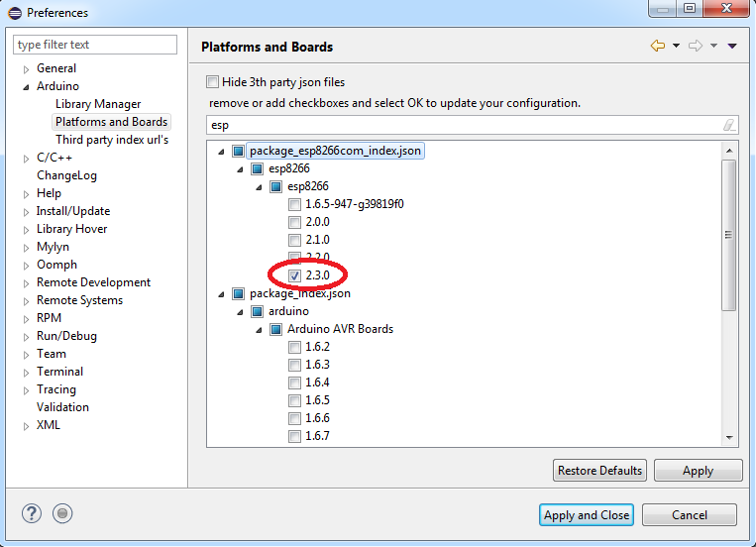
Task: Collapse the Arduino preferences category
Action: click(x=27, y=87)
